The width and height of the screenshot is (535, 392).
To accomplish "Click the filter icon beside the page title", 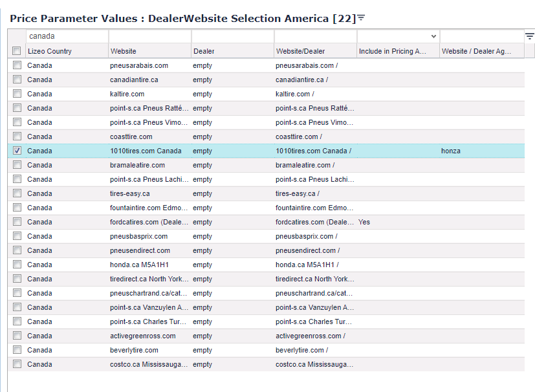I will click(x=362, y=18).
